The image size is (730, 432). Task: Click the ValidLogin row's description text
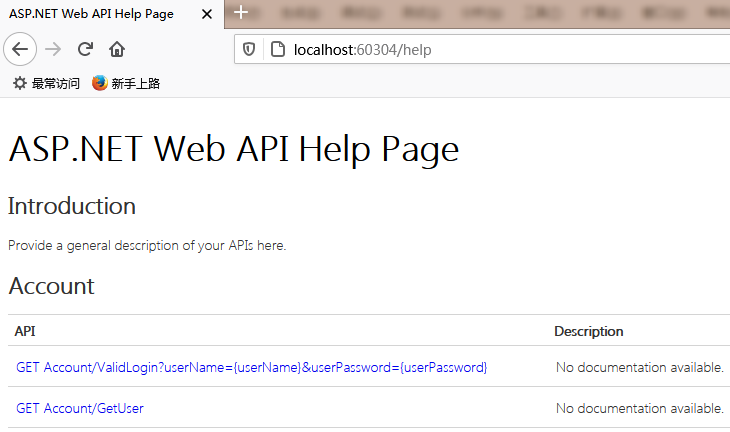pos(639,368)
